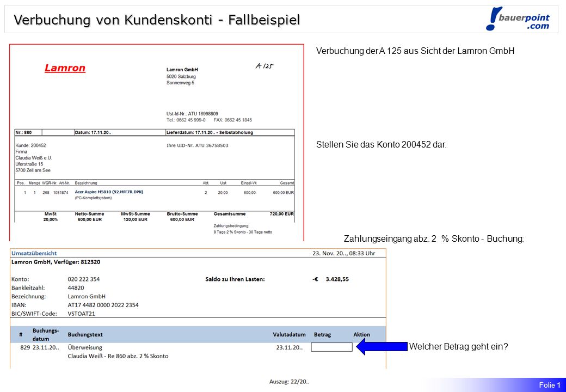566x392 pixels.
Task: Click Bankleitzahl value '44820'
Action: 76,287
